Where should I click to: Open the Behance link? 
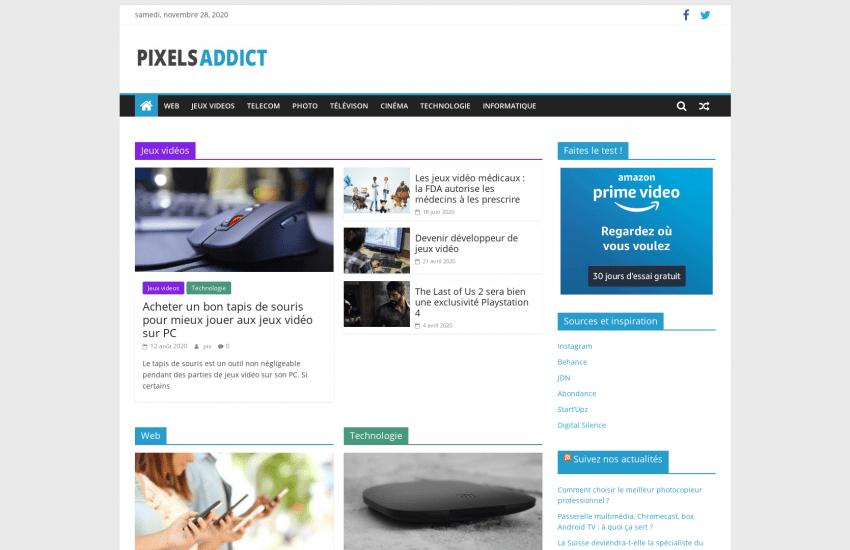[572, 362]
